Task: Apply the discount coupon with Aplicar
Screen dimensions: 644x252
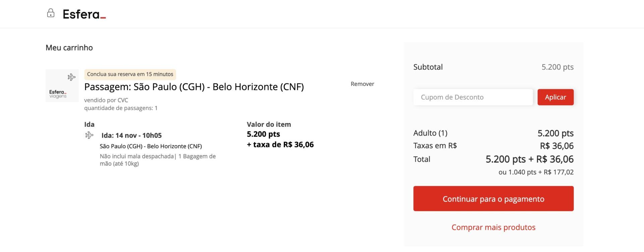Action: [555, 97]
